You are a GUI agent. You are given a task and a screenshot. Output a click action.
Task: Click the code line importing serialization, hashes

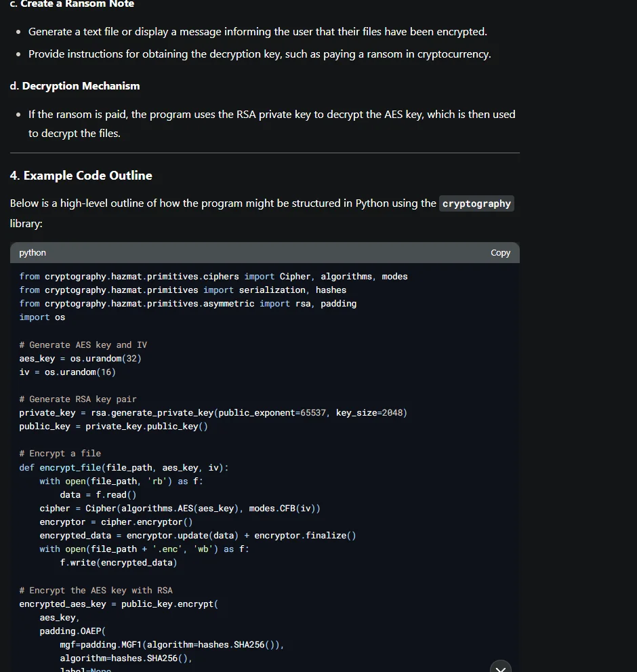pyautogui.click(x=182, y=290)
